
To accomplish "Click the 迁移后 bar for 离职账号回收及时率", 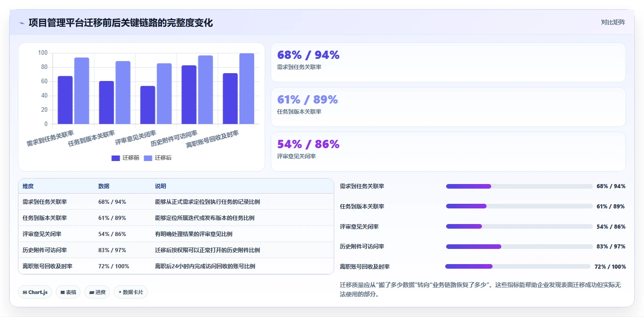I will 247,89.
